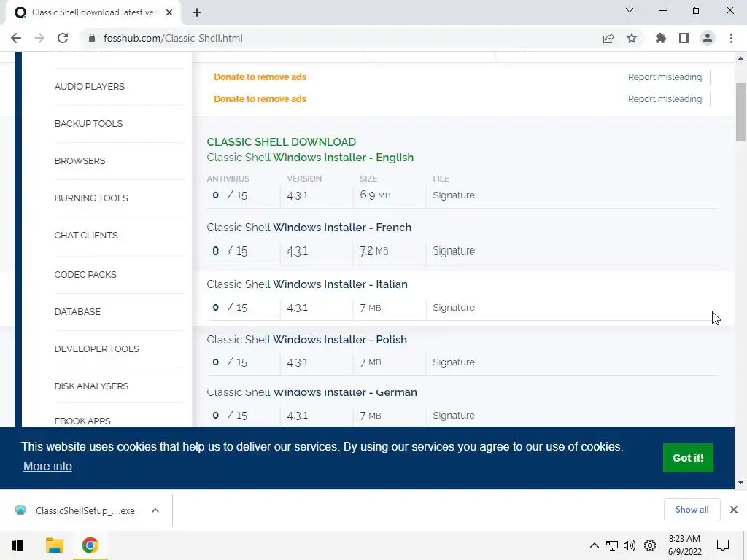The height and width of the screenshot is (560, 747).
Task: Open the Chrome three-dot menu
Action: click(731, 38)
